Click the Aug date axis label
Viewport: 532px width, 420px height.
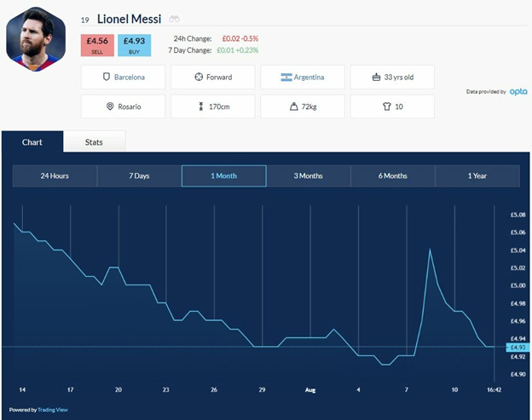pos(310,390)
